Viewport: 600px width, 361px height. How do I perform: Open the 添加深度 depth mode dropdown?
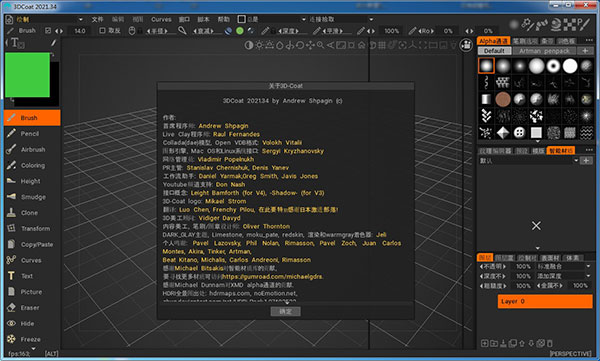point(564,276)
